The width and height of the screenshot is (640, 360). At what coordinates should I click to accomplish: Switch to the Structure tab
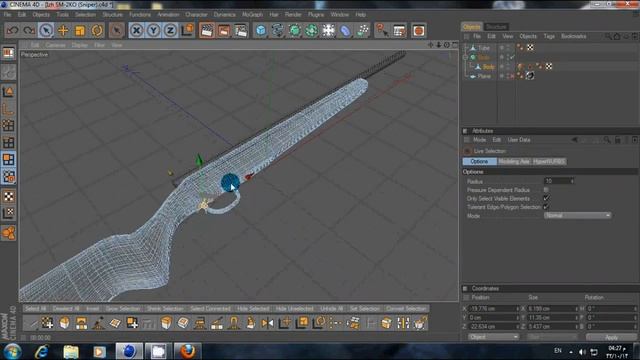[x=496, y=27]
